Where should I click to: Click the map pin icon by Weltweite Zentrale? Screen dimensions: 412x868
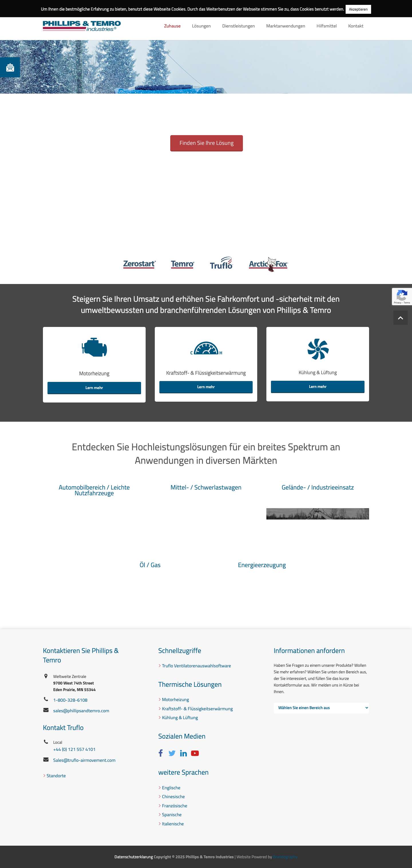(46, 676)
